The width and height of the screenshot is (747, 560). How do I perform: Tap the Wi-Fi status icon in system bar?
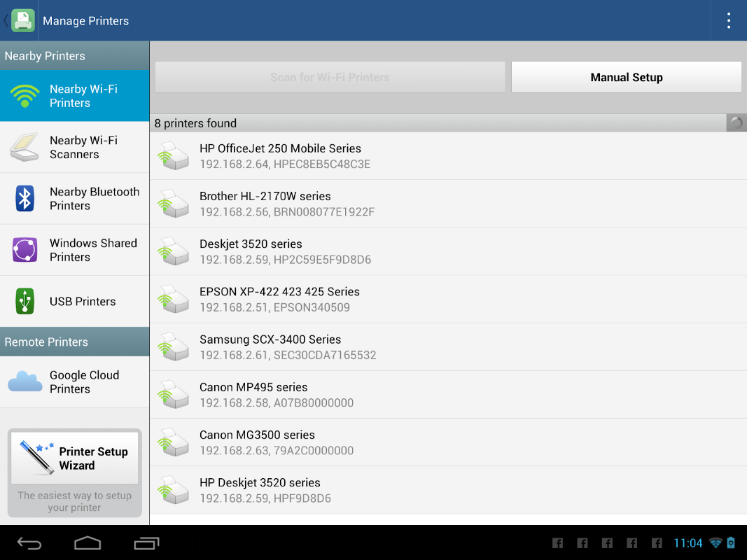pos(715,542)
